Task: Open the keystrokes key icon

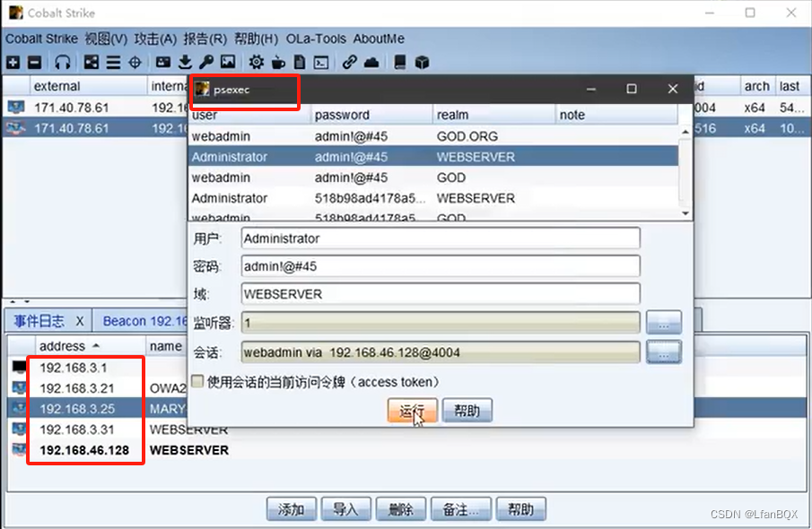Action: 206,63
